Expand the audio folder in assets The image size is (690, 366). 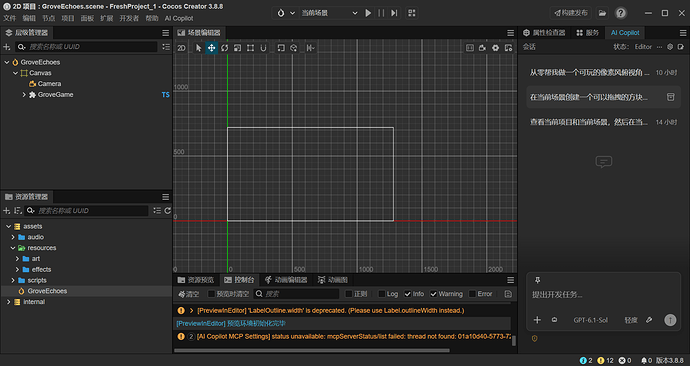pyautogui.click(x=13, y=237)
